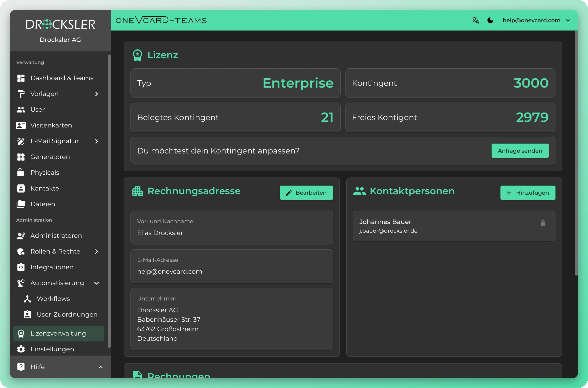Select the Lizenzverwaltung text label
This screenshot has width=588, height=388.
point(58,333)
